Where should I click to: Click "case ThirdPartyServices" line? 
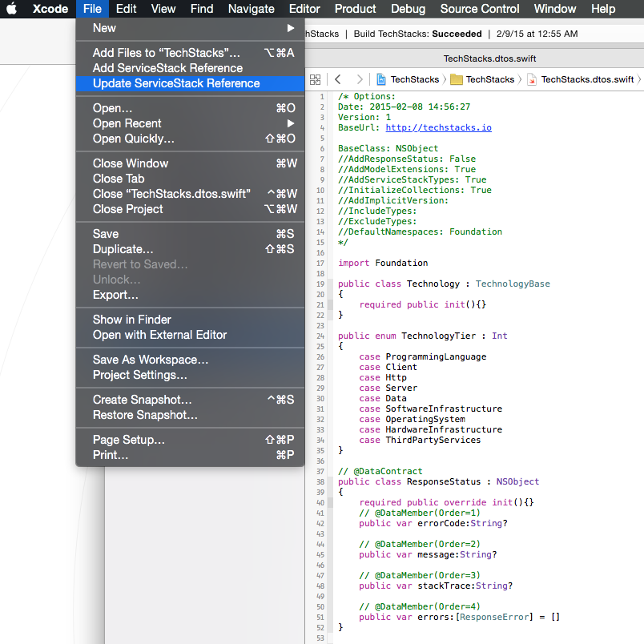click(420, 440)
